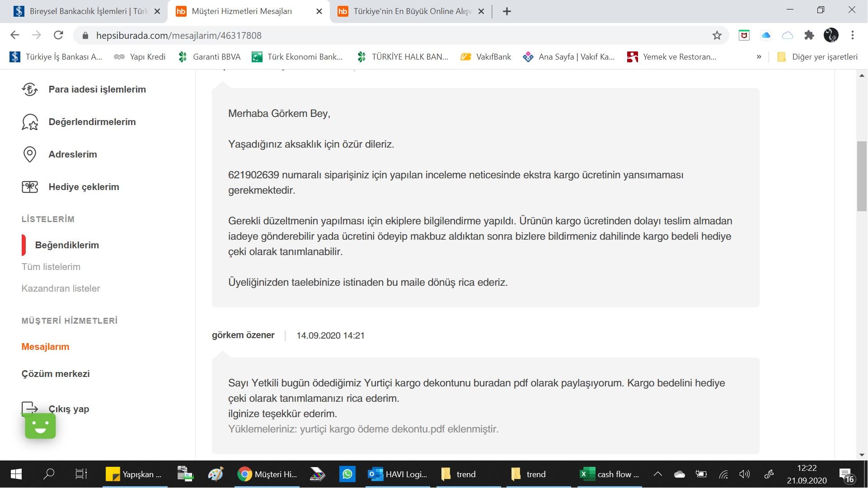Open Garanti BBVA bookmark
The height and width of the screenshot is (488, 868).
pyautogui.click(x=210, y=57)
